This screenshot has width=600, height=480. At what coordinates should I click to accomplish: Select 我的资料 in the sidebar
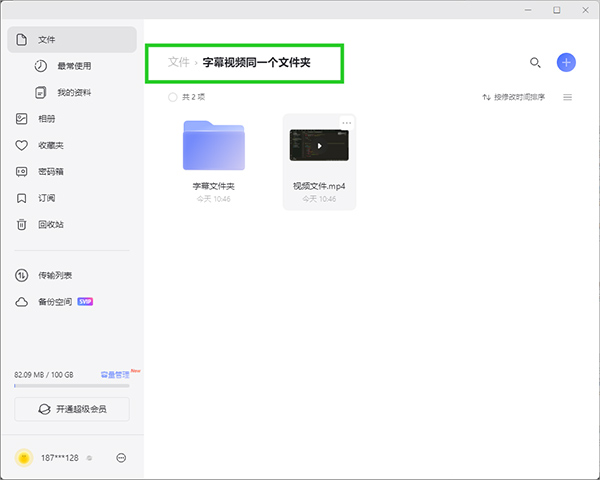(x=73, y=92)
